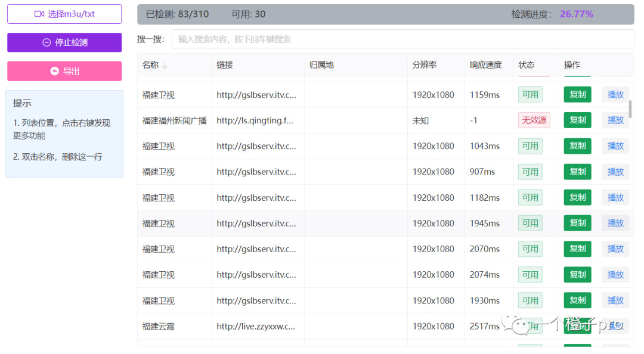Image resolution: width=644 pixels, height=354 pixels.
Task: Copy the link in the 907ms row
Action: coord(577,172)
